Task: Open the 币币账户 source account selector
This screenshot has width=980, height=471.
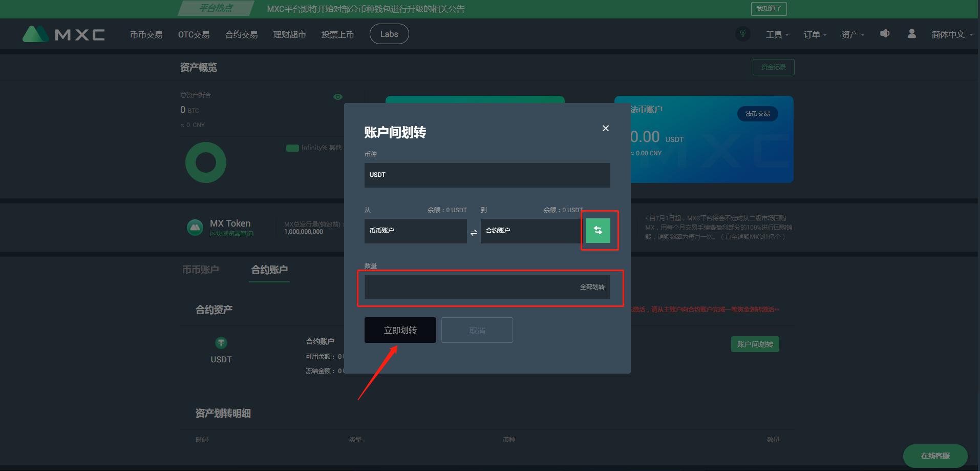Action: pos(416,231)
